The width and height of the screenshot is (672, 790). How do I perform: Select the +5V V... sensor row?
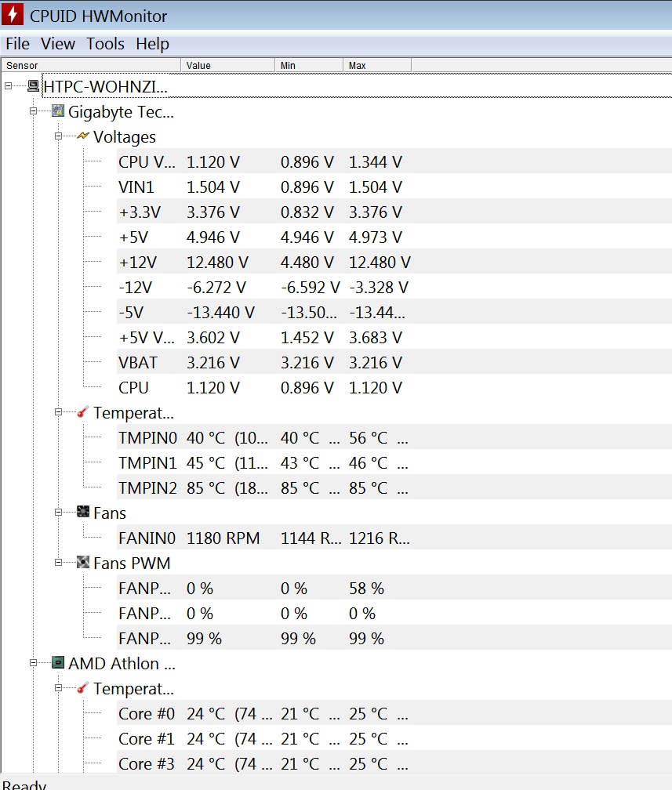pos(394,338)
